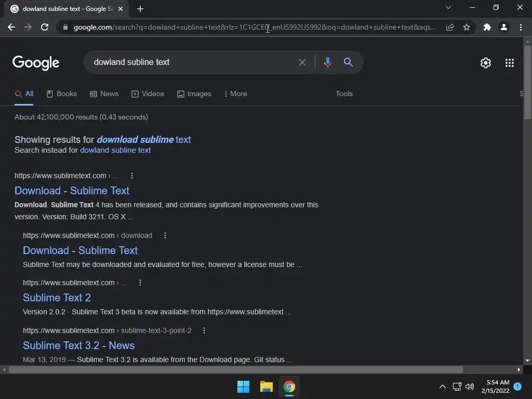Open File Explorer from the taskbar

coord(267,387)
